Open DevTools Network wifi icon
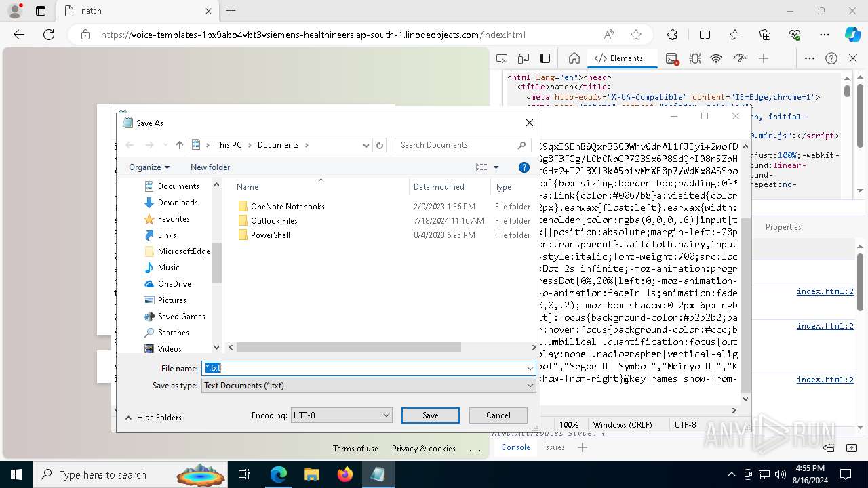The image size is (868, 488). (716, 58)
